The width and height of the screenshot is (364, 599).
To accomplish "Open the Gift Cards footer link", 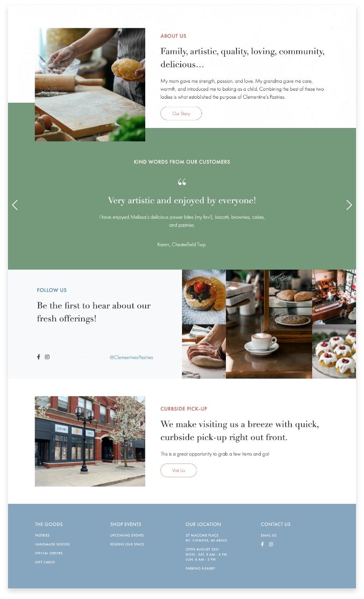I will (x=45, y=562).
